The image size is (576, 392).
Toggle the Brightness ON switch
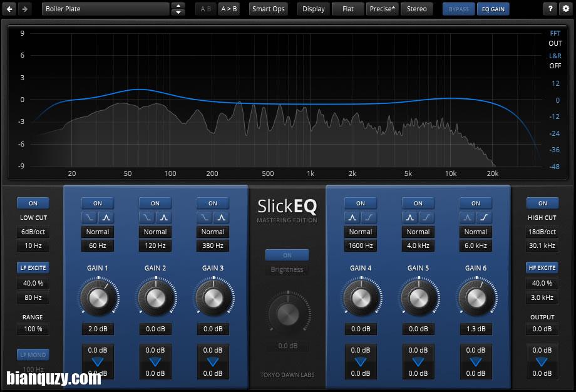point(287,255)
